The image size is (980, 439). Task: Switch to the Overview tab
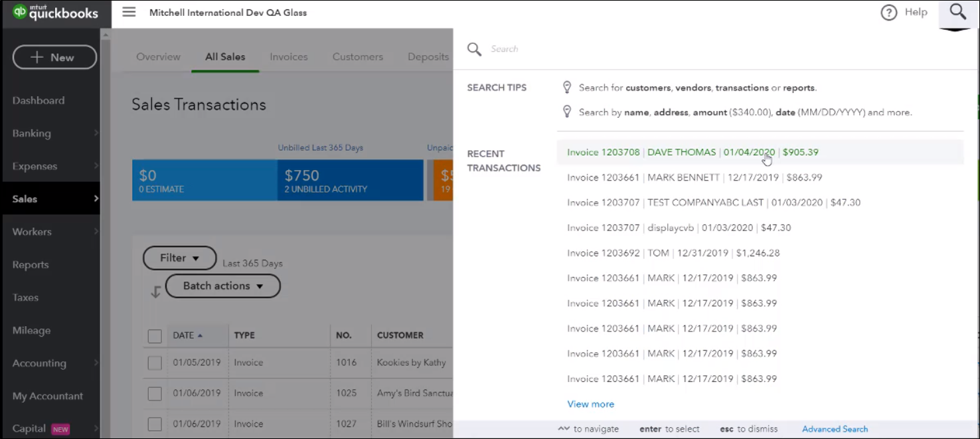(x=158, y=57)
